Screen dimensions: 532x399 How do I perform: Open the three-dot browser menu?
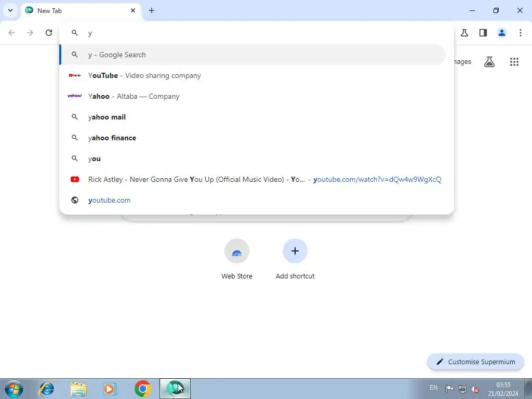[521, 33]
